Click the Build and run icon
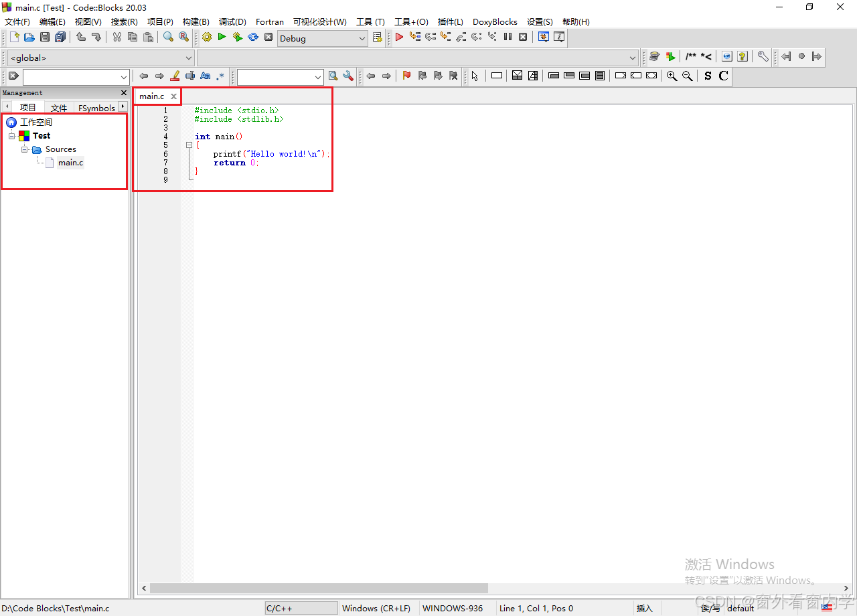This screenshot has height=616, width=857. point(238,37)
